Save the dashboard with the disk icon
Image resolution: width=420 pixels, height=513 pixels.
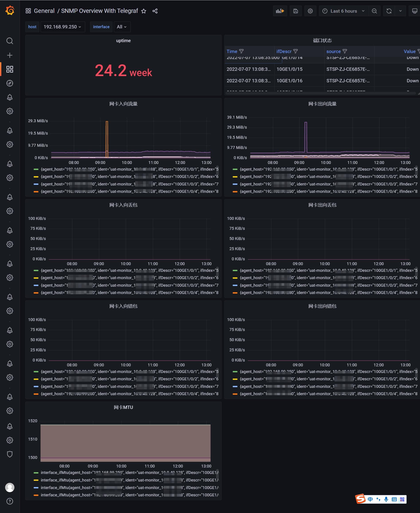(x=295, y=11)
